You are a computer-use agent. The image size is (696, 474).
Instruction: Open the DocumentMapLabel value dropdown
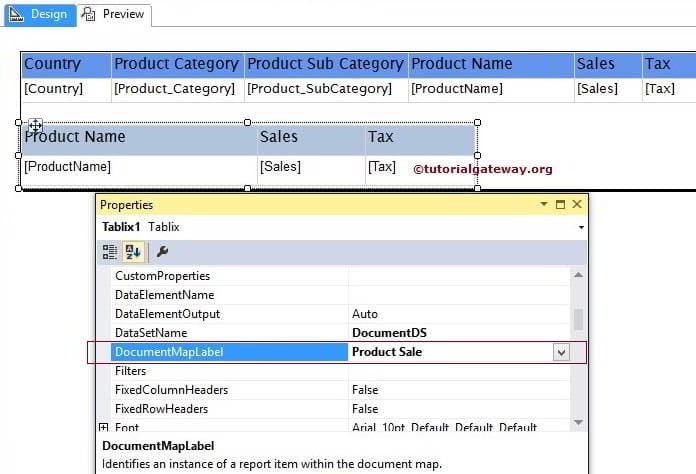coord(561,352)
